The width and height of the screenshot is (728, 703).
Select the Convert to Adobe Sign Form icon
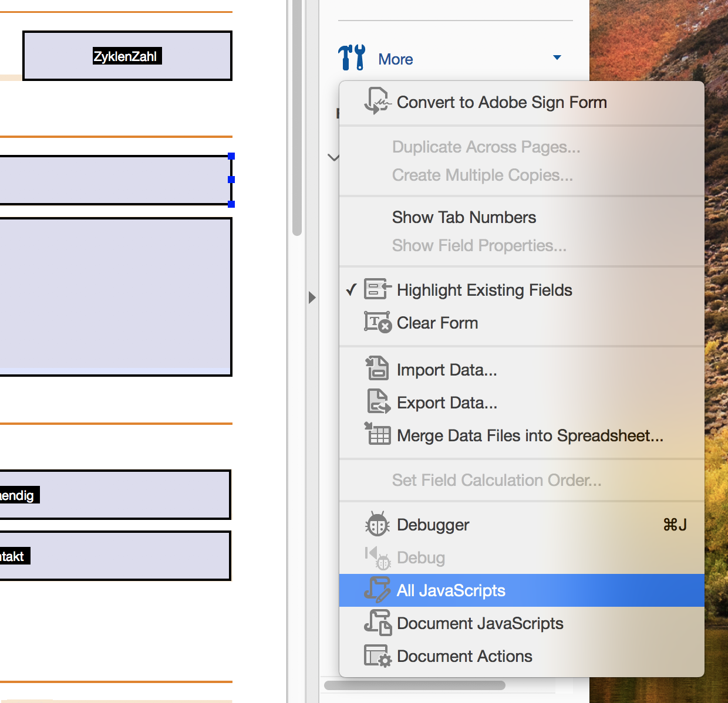click(x=378, y=101)
